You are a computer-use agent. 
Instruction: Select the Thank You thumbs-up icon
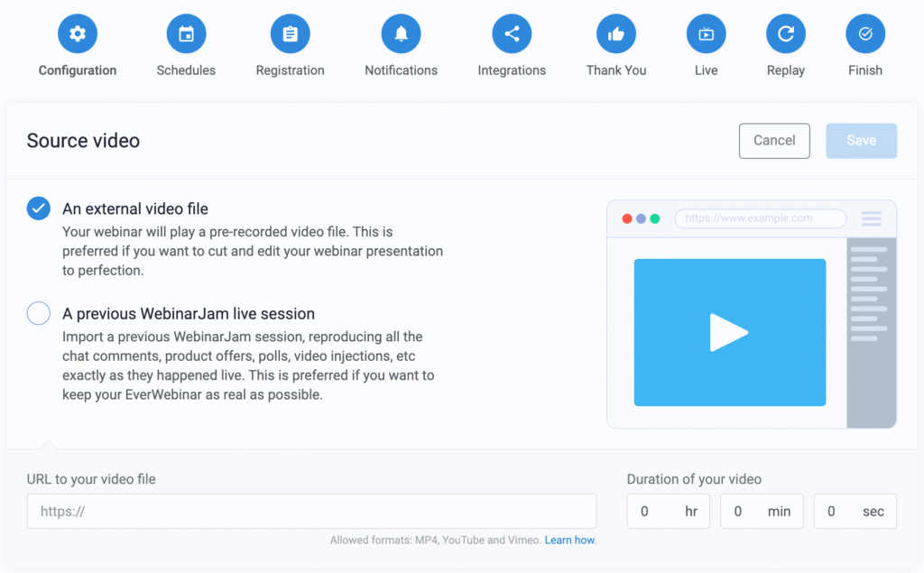[615, 33]
